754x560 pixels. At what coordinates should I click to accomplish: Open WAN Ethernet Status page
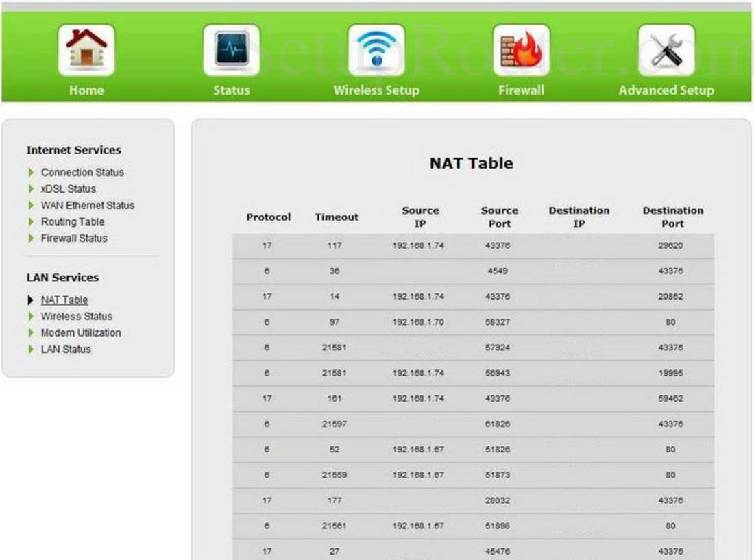pos(88,205)
